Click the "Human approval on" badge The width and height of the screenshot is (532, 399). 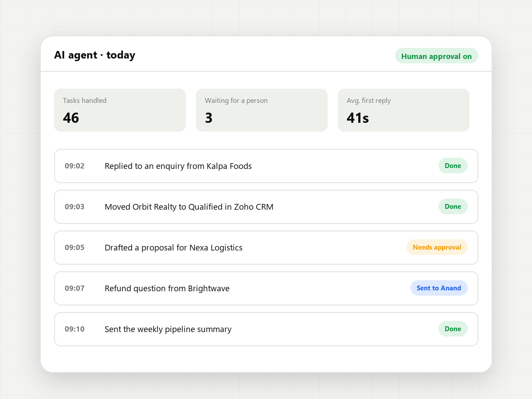click(437, 56)
